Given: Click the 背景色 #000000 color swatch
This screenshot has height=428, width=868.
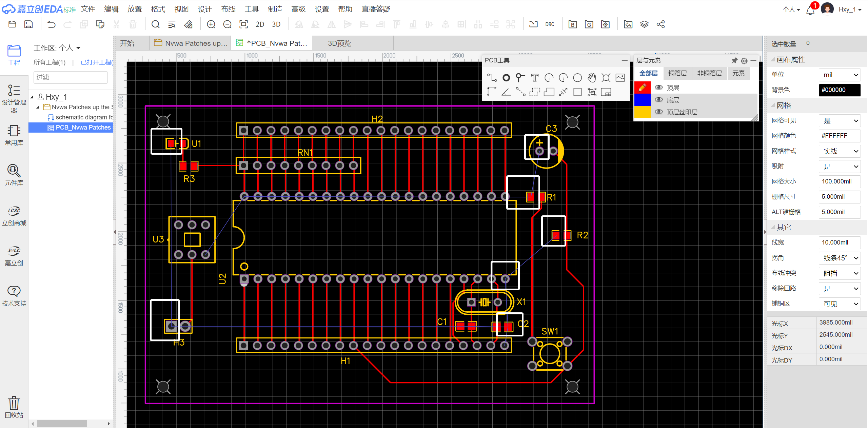Looking at the screenshot, I should click(840, 90).
